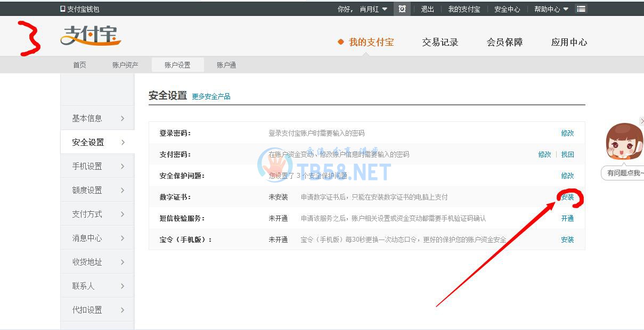Open the 更多安全产品 link
This screenshot has width=644, height=330.
click(211, 96)
